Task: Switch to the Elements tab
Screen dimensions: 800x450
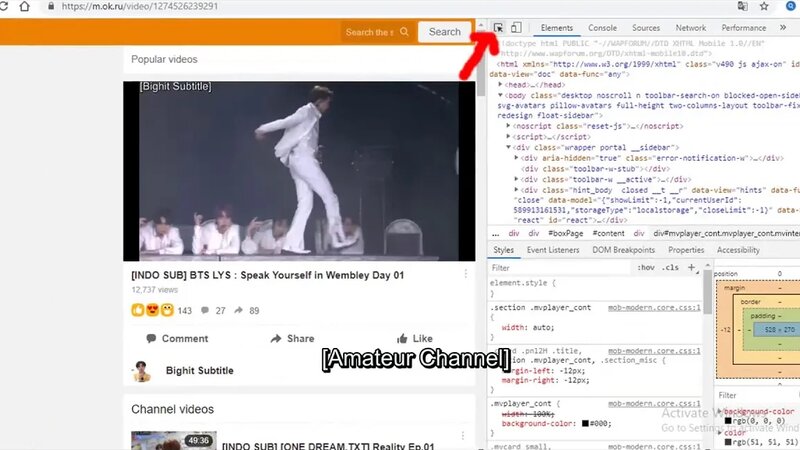Action: (557, 28)
